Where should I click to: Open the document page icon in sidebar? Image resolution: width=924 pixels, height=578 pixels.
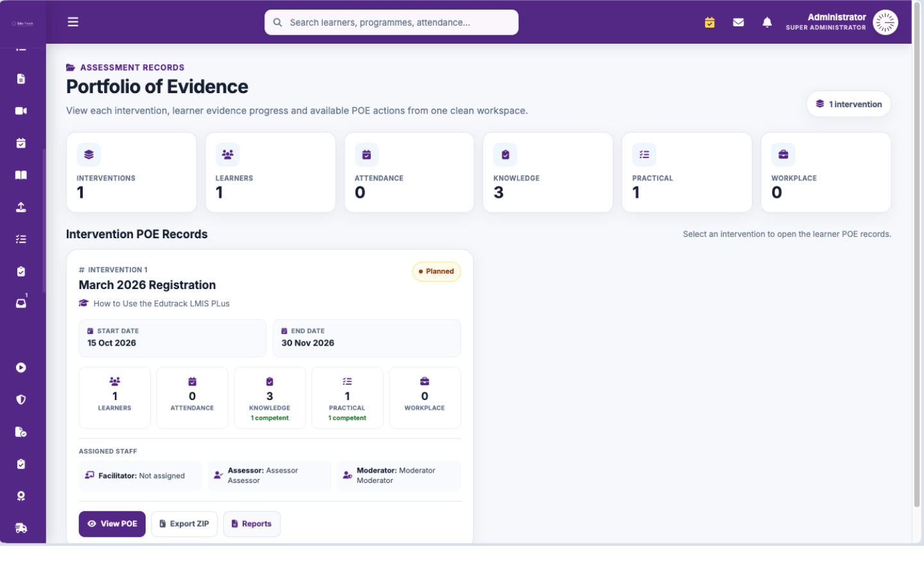(x=21, y=79)
